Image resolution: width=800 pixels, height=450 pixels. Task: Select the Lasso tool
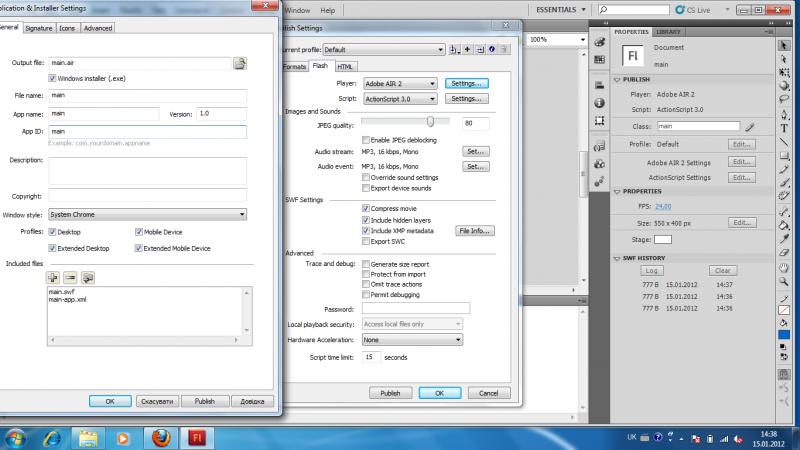[784, 99]
